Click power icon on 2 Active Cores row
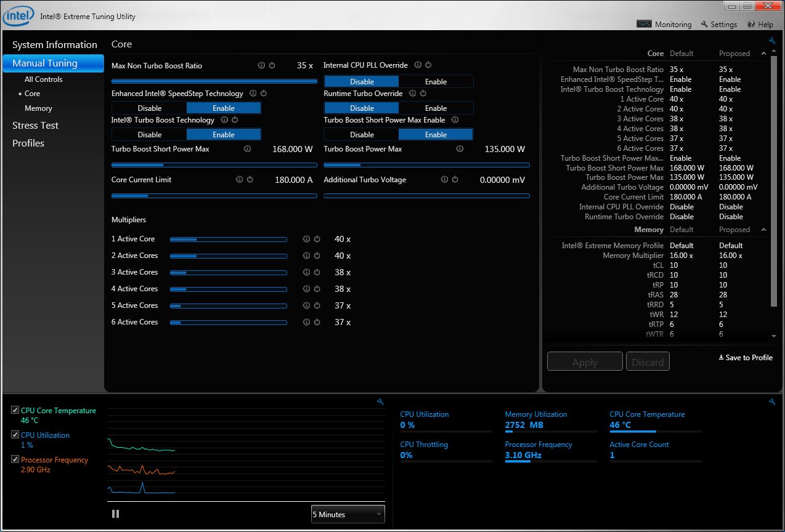The image size is (785, 532). click(x=317, y=256)
